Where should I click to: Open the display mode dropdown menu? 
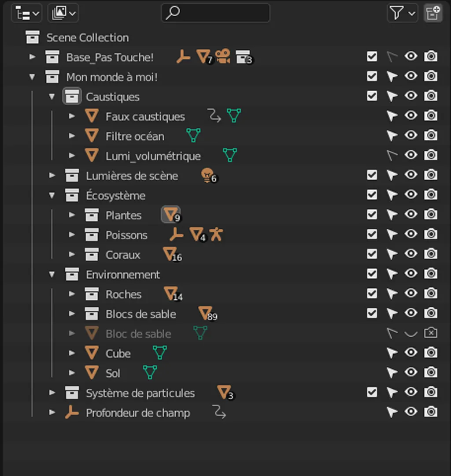coord(63,13)
